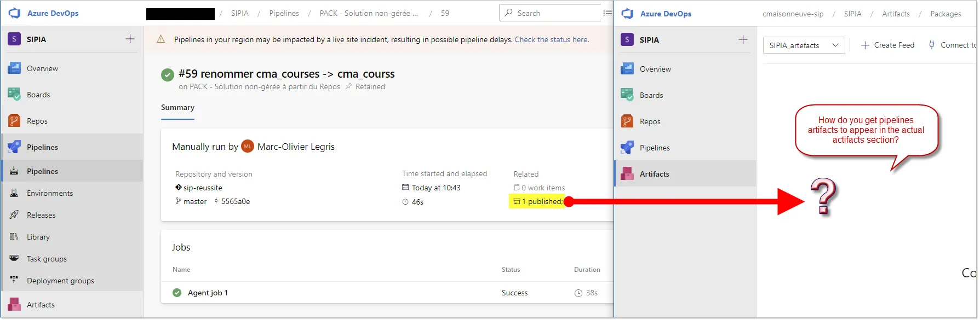Click the Name column header in Jobs
Image resolution: width=980 pixels, height=320 pixels.
[x=181, y=270]
